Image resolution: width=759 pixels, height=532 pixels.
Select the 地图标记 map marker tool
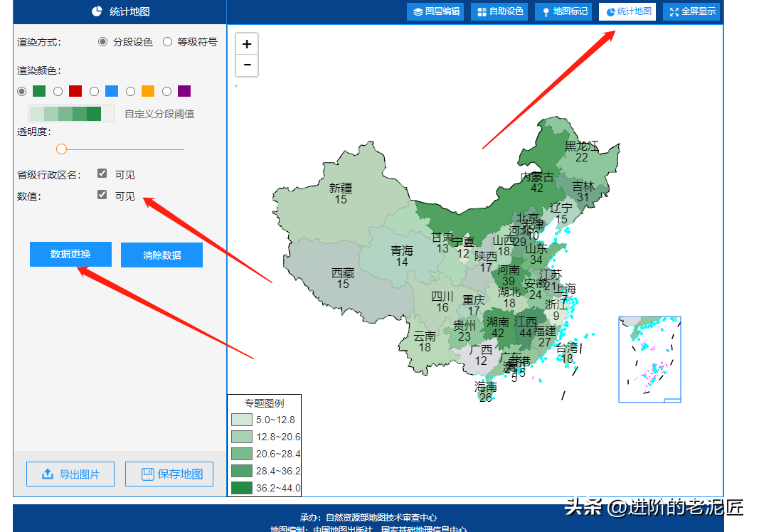click(564, 11)
